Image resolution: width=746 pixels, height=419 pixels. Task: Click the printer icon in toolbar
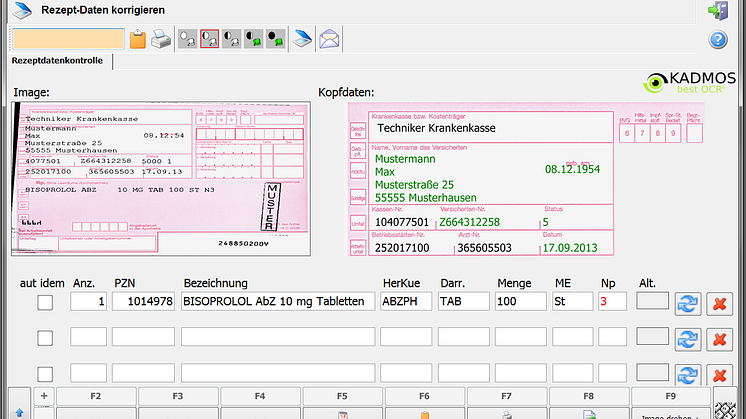161,39
